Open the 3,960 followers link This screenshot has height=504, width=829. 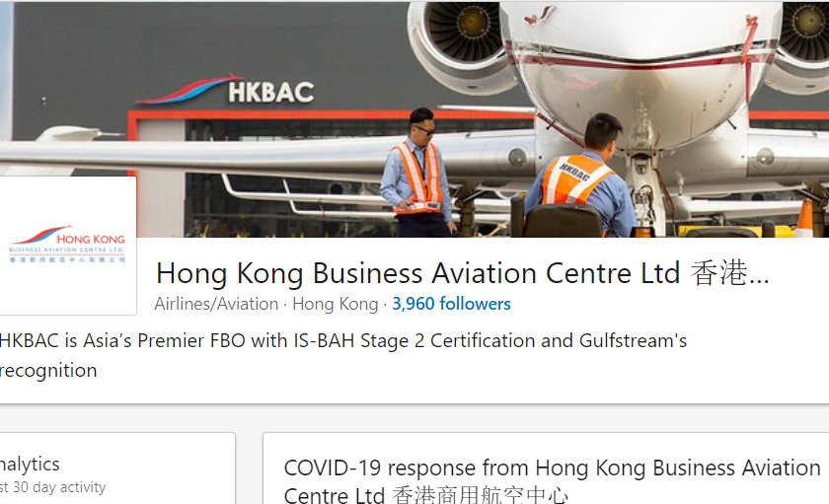451,304
